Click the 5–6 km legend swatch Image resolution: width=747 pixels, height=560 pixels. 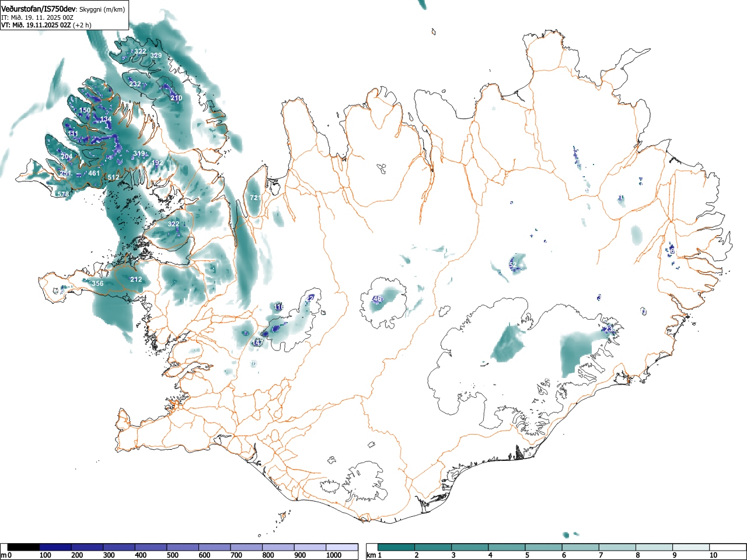[543, 547]
